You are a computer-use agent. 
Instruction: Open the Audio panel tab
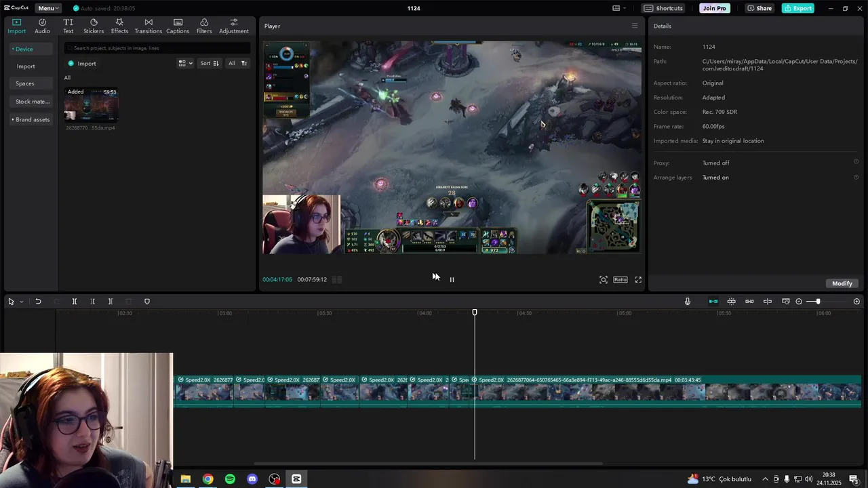click(x=42, y=26)
